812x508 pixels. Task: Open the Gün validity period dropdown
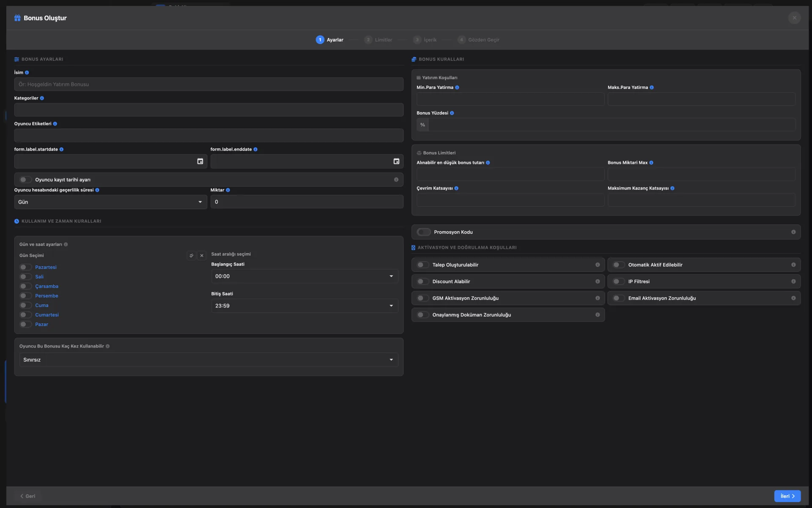point(110,202)
